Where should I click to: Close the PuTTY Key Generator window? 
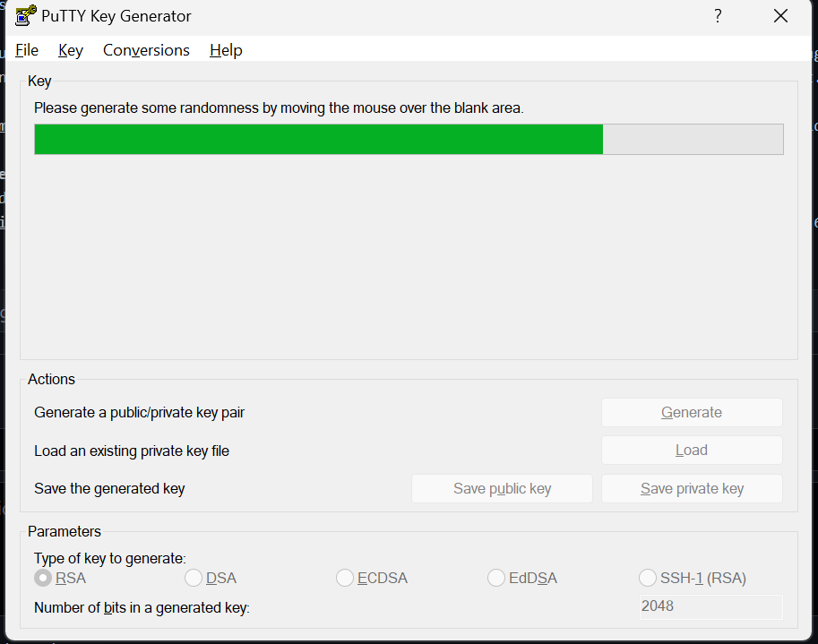(780, 16)
